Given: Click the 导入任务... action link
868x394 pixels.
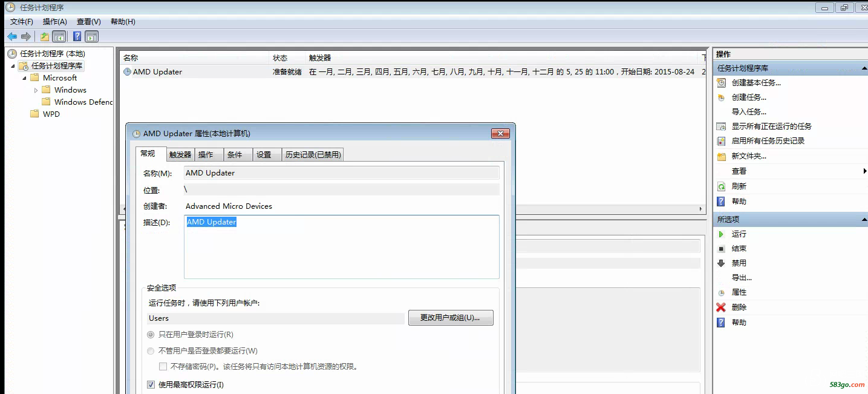Looking at the screenshot, I should tap(749, 112).
